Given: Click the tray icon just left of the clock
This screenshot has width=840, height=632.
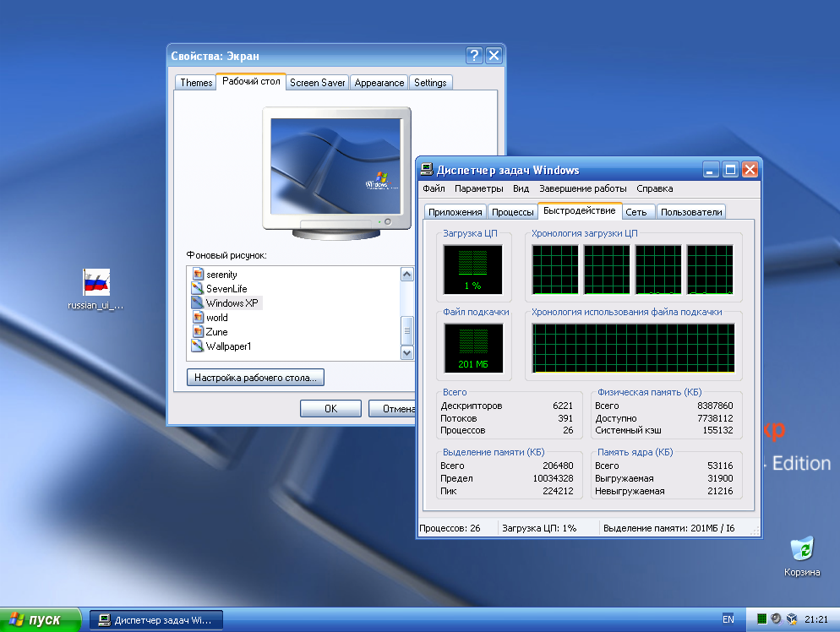Looking at the screenshot, I should [792, 619].
